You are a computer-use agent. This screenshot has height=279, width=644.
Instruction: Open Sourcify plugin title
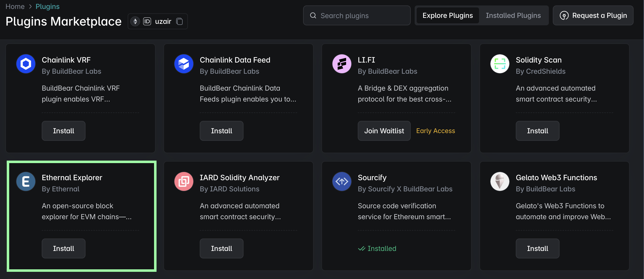click(372, 177)
